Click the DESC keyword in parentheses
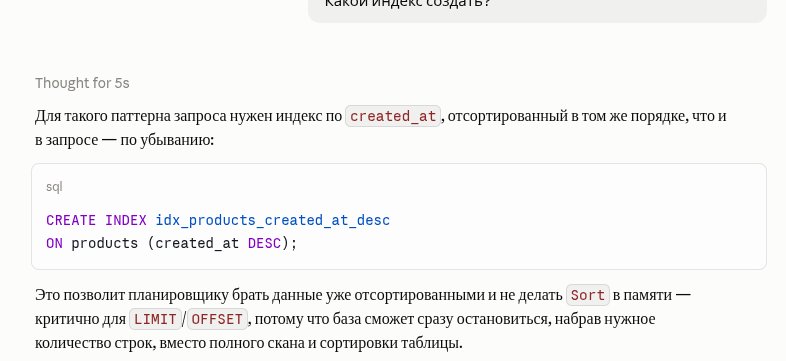This screenshot has width=786, height=361. pyautogui.click(x=264, y=243)
